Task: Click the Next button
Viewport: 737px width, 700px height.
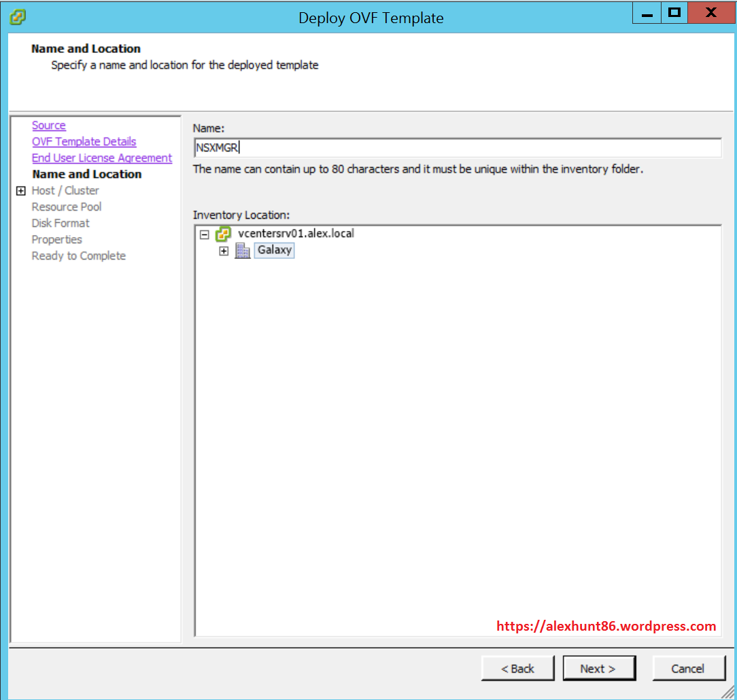Action: click(x=599, y=668)
